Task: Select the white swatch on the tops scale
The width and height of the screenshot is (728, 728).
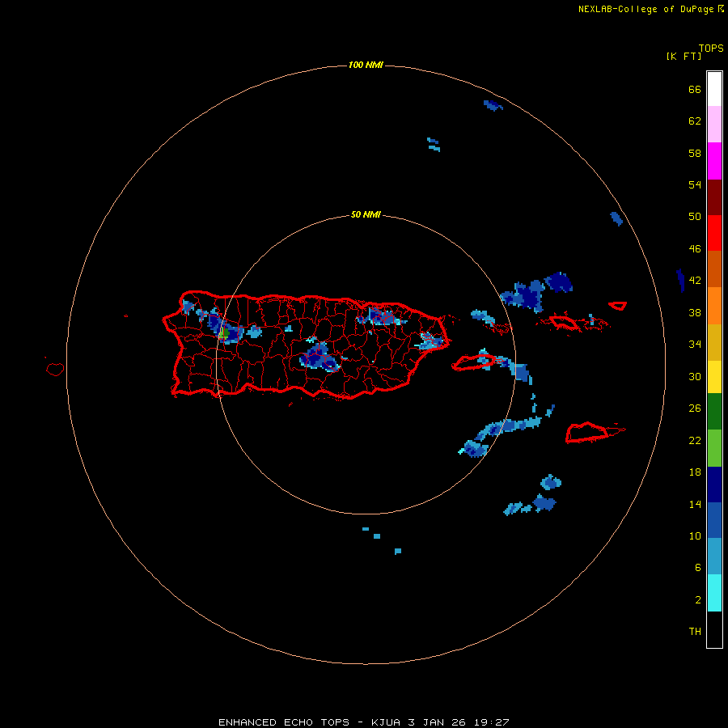Action: [714, 89]
